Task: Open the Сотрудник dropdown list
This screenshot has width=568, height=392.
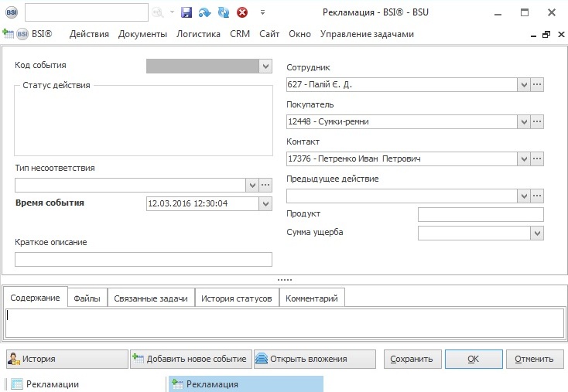Action: pyautogui.click(x=523, y=84)
